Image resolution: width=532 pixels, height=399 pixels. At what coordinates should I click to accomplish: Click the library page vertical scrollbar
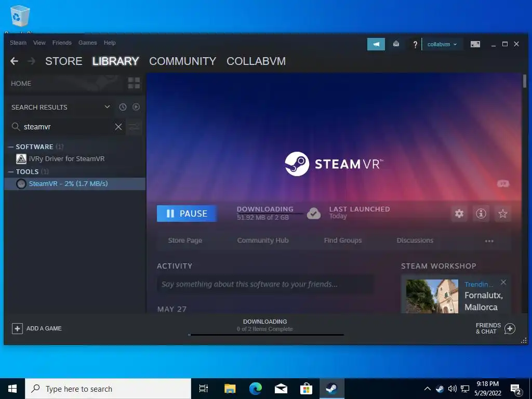pyautogui.click(x=525, y=82)
